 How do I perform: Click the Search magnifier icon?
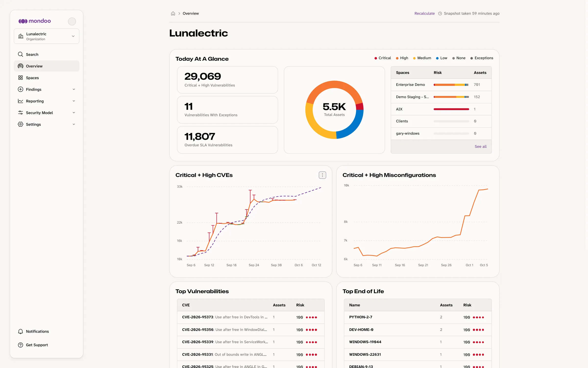21,54
